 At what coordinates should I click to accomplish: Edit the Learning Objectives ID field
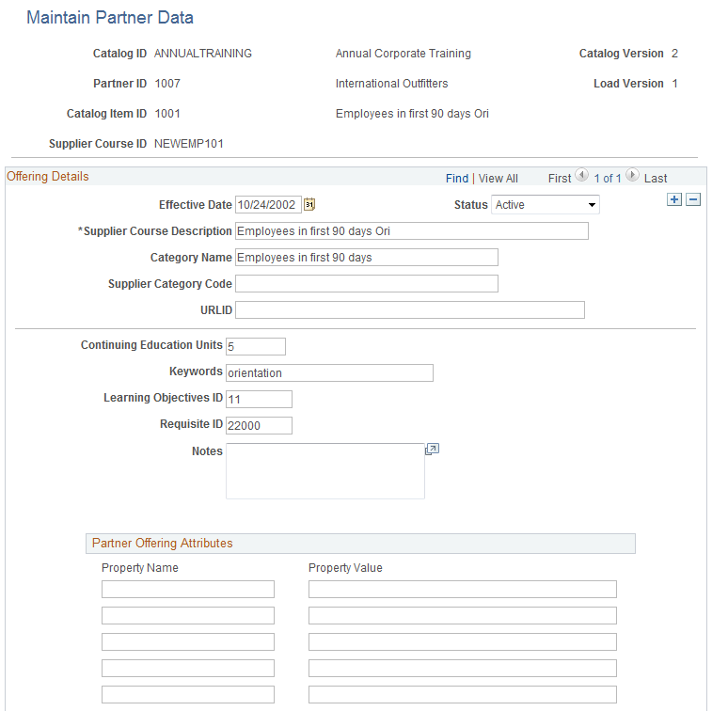tap(259, 399)
